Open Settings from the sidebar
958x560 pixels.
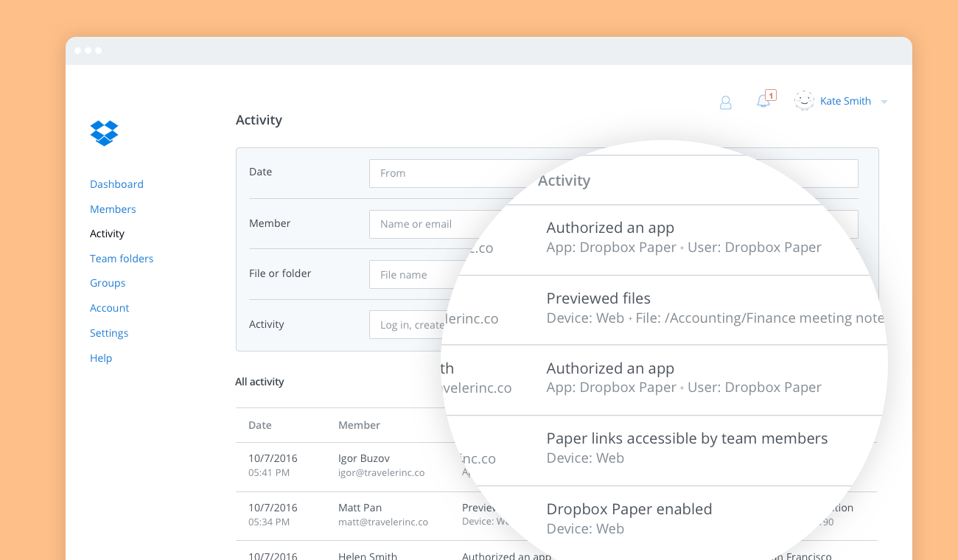click(109, 333)
